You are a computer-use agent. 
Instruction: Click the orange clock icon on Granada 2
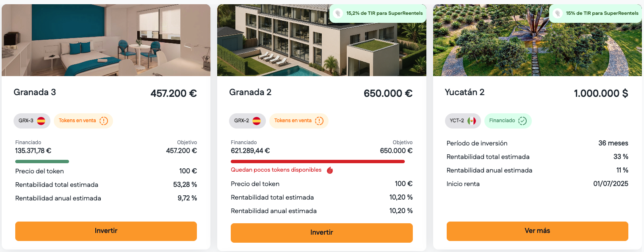point(319,121)
